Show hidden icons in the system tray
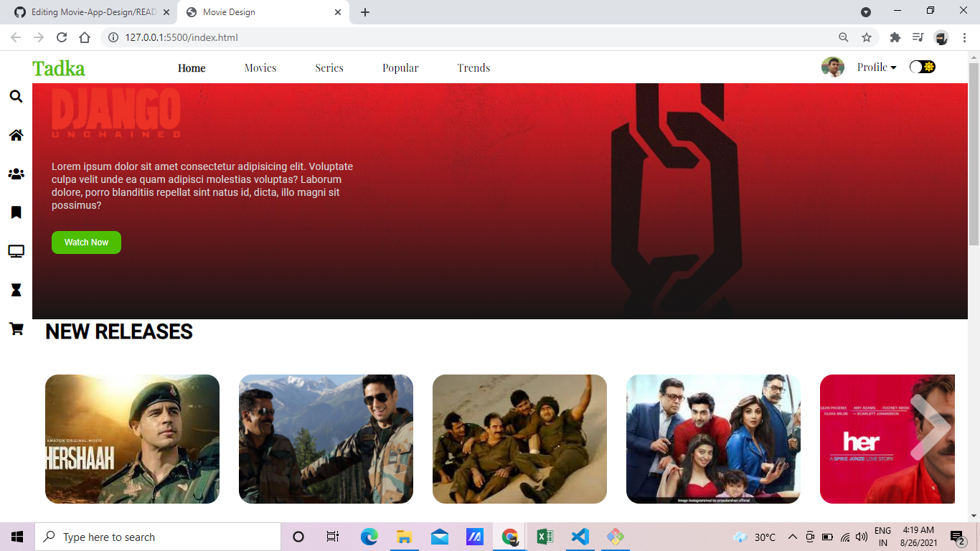The width and height of the screenshot is (980, 551). (793, 537)
